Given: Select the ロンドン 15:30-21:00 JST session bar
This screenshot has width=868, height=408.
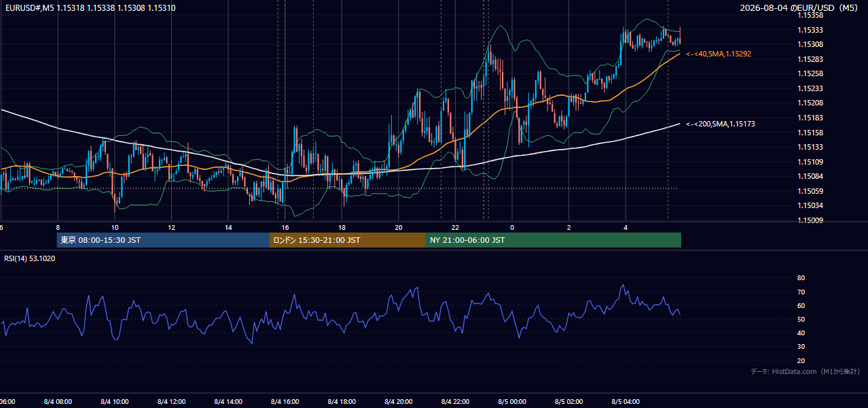Looking at the screenshot, I should point(348,240).
